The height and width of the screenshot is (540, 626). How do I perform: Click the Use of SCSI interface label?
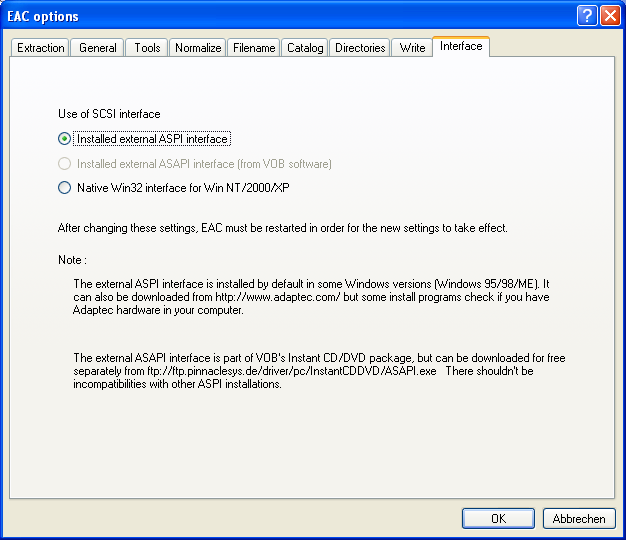(x=109, y=114)
